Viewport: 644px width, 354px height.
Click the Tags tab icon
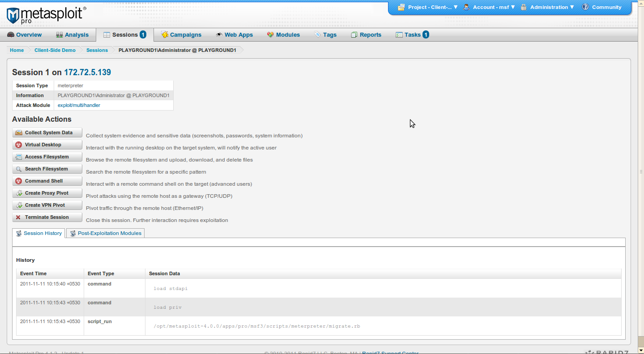(317, 34)
